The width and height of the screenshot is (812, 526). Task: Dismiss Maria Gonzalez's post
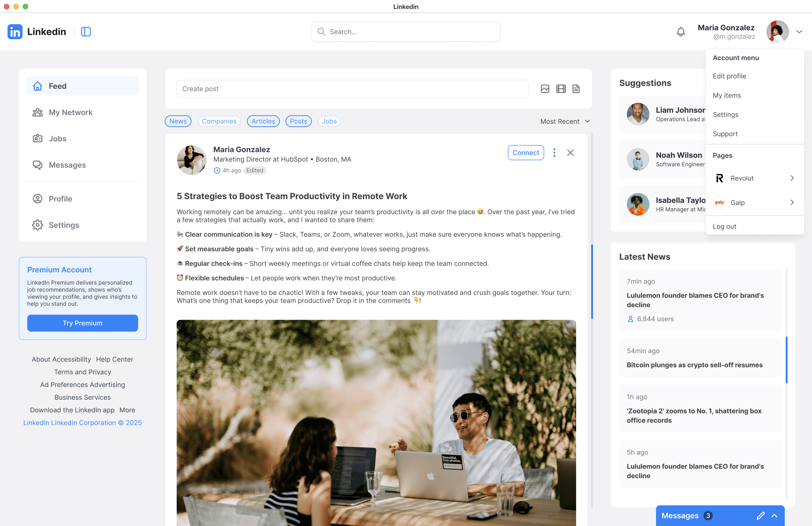click(x=570, y=153)
